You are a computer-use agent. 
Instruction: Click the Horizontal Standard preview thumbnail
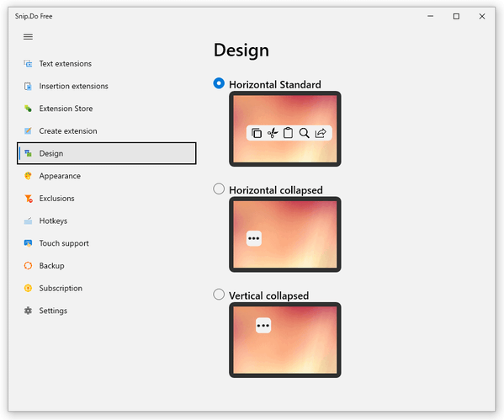(x=285, y=129)
